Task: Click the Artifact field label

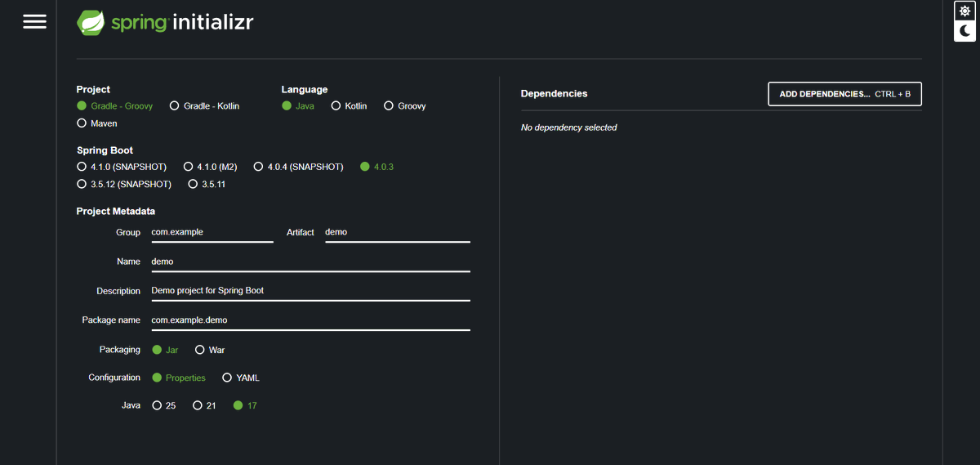Action: coord(301,232)
